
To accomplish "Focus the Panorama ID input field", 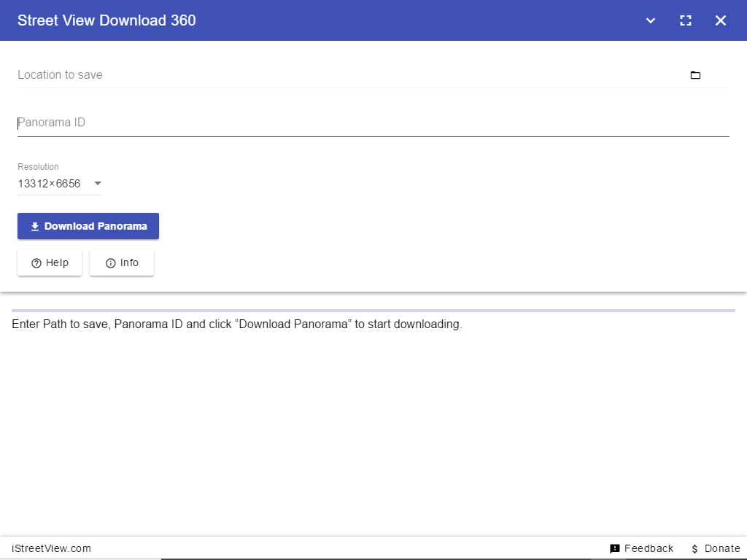I will click(373, 122).
